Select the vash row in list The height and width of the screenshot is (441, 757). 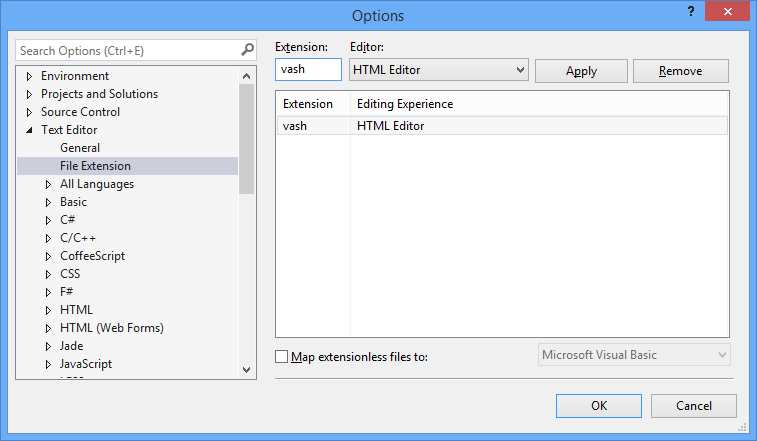502,126
